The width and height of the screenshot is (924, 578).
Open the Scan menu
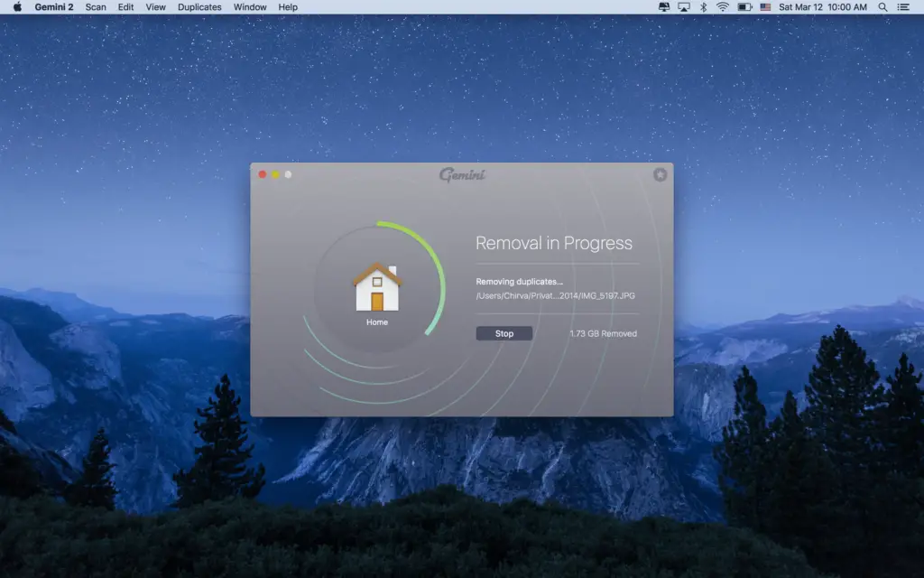pyautogui.click(x=96, y=7)
